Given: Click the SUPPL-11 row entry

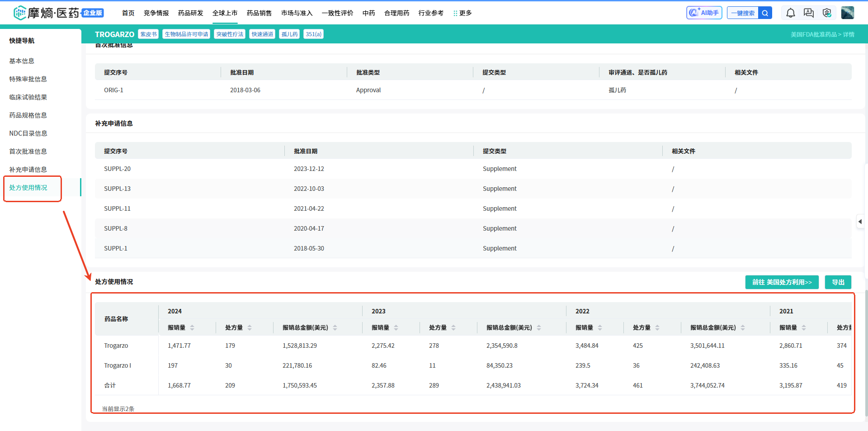Looking at the screenshot, I should [x=117, y=208].
